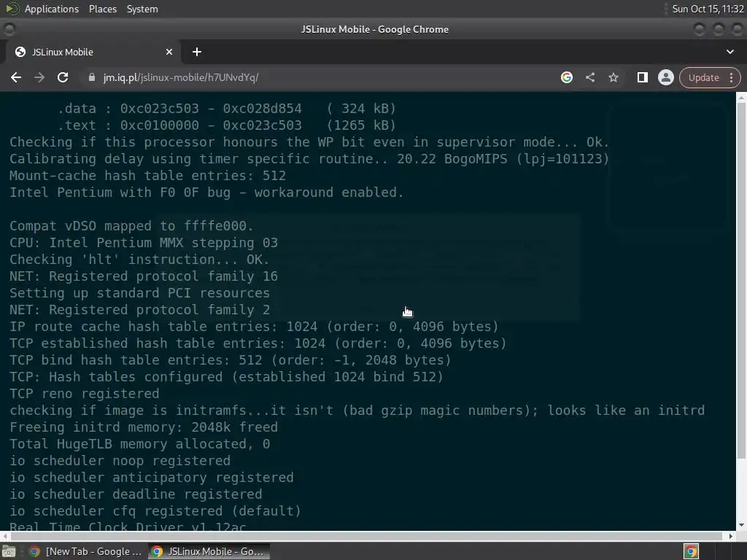Click the '20.22 BogoMIPS' calibrating delay line
The height and width of the screenshot is (560, 747).
(x=309, y=159)
